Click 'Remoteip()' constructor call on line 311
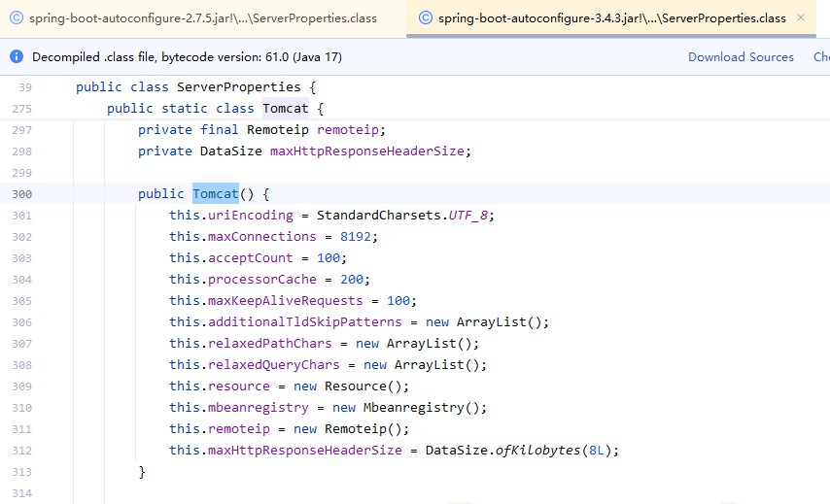Image resolution: width=830 pixels, height=504 pixels. [x=363, y=429]
